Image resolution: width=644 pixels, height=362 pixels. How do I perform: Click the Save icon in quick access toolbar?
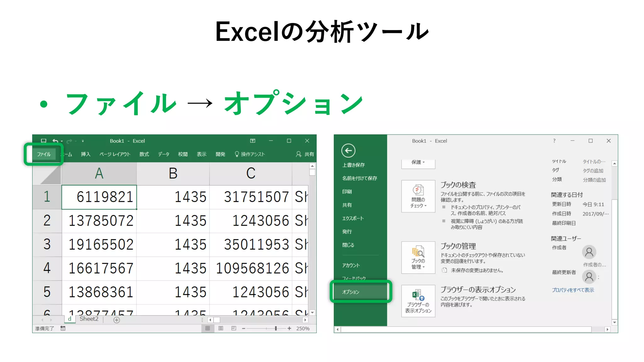tap(44, 141)
